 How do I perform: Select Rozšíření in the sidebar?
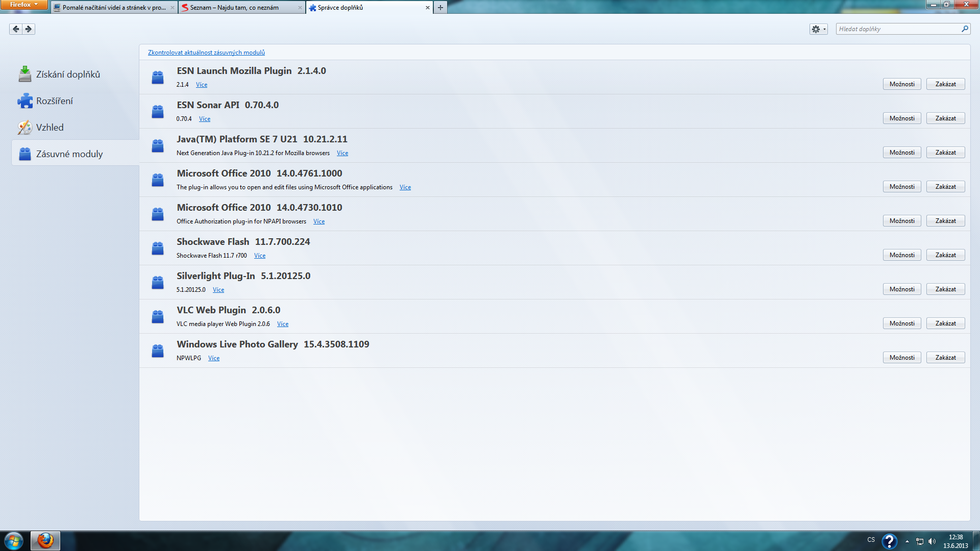click(x=54, y=101)
